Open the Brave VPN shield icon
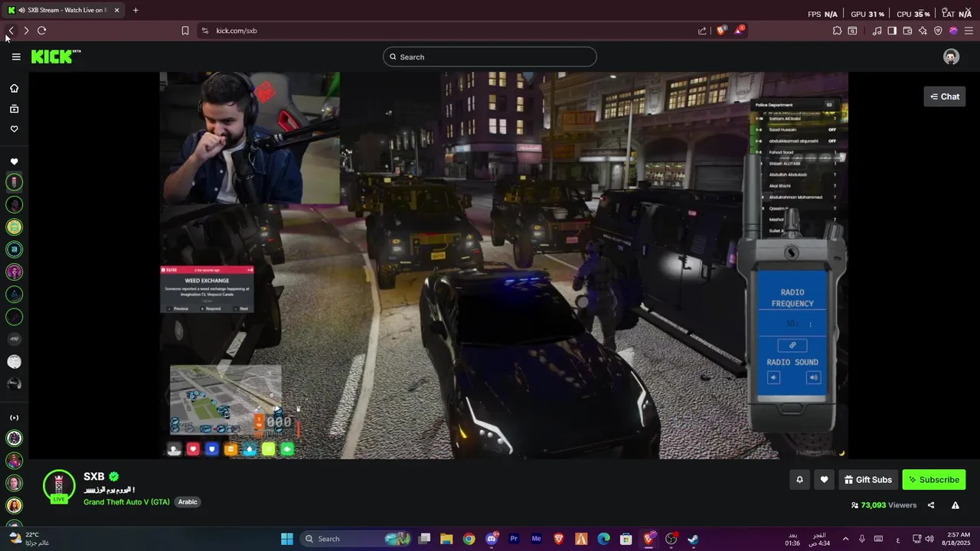This screenshot has width=980, height=551. tap(938, 31)
